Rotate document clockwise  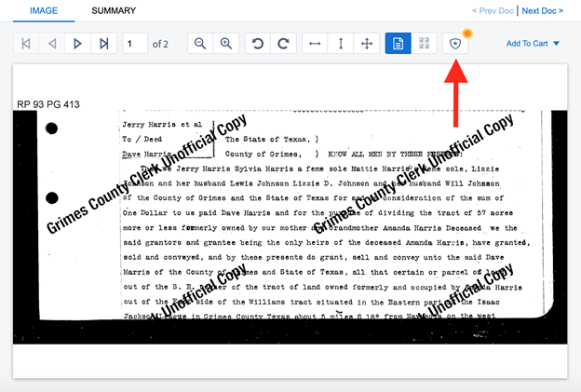tap(283, 44)
